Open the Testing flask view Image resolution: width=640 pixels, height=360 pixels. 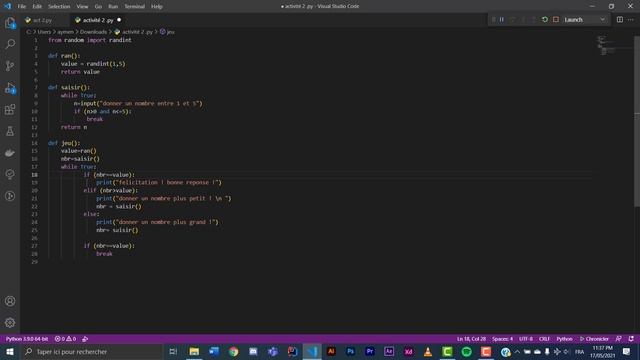pos(10,131)
